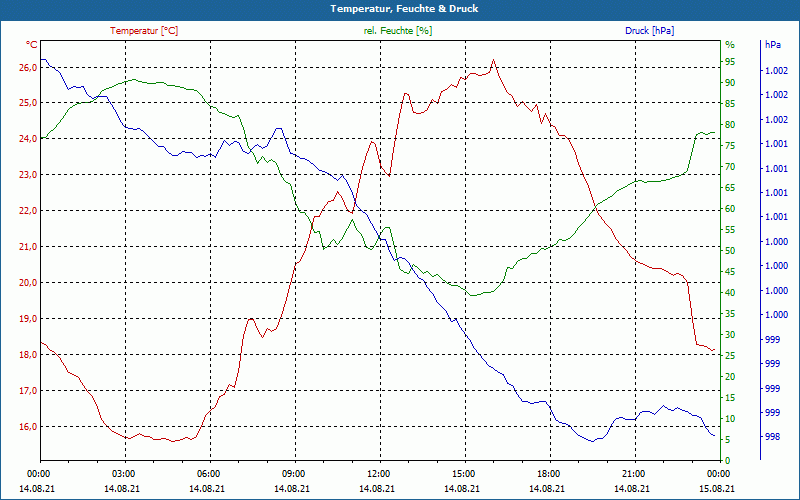
Task: Click the 10 humidity axis value
Action: tap(730, 419)
